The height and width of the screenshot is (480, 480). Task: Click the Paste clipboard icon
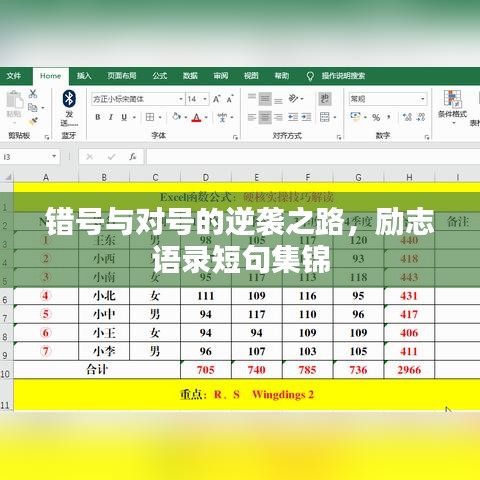click(14, 100)
